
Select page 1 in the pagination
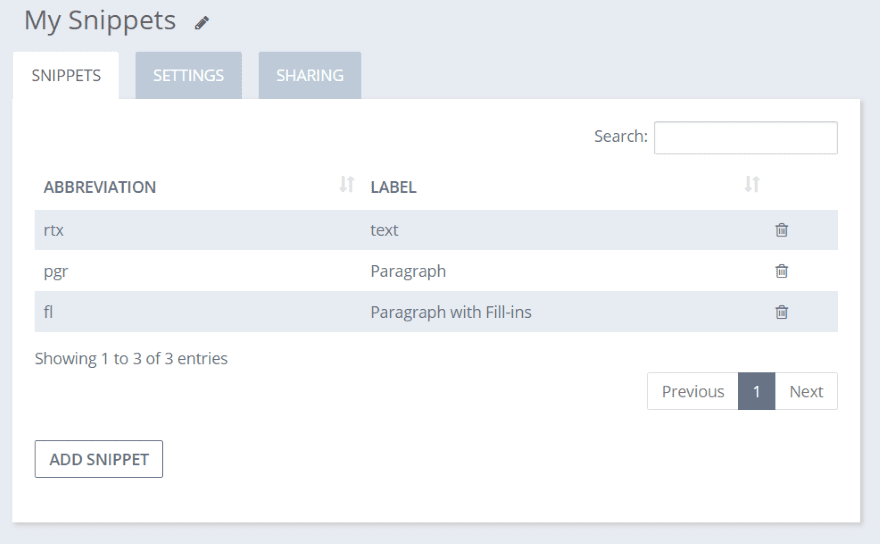[x=757, y=391]
